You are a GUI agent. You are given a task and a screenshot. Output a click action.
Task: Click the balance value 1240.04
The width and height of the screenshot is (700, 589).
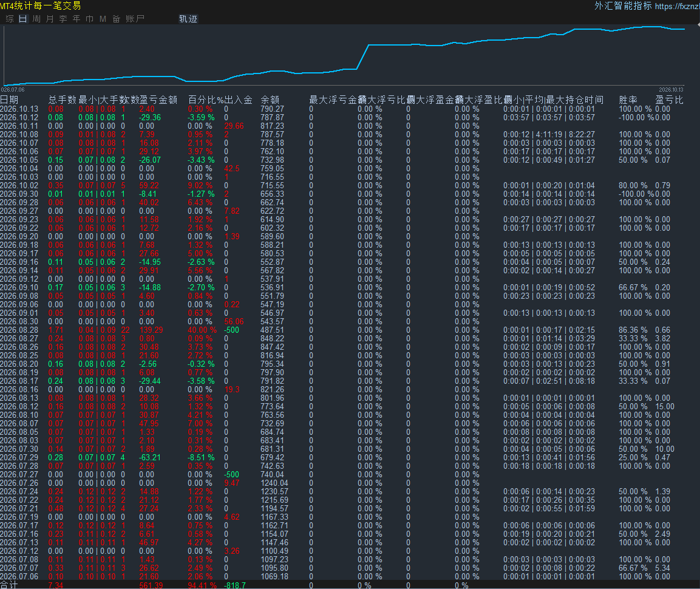274,483
